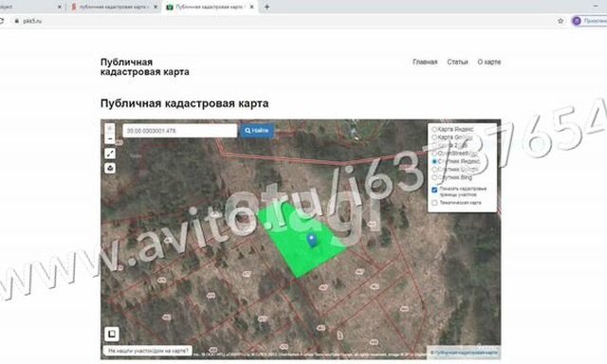Click the cadastral number search field
Image resolution: width=607 pixels, height=364 pixels.
(179, 131)
